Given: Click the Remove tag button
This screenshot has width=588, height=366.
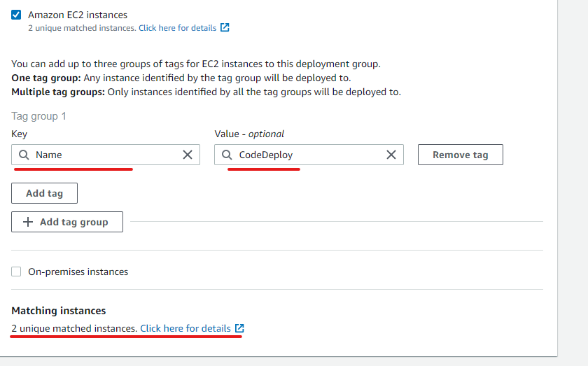Looking at the screenshot, I should [x=461, y=155].
